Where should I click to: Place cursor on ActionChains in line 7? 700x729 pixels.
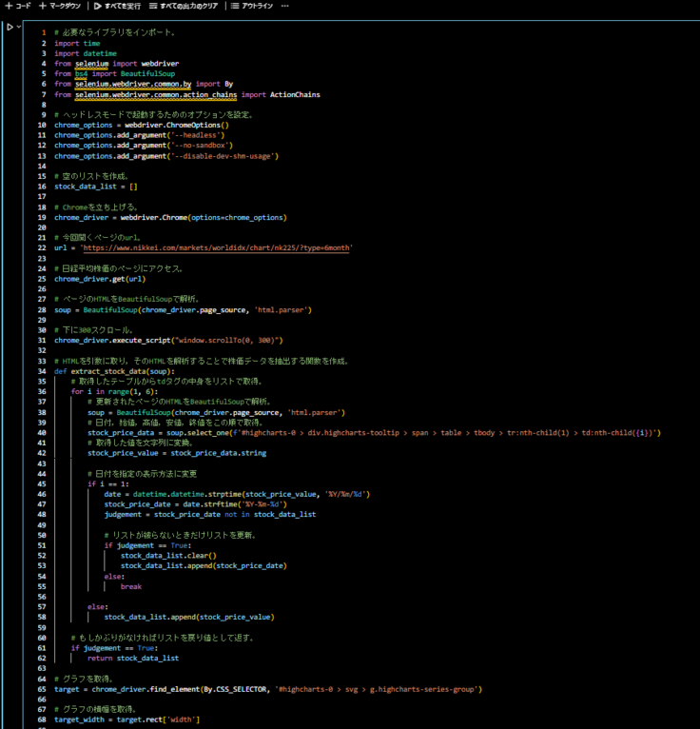click(x=296, y=94)
